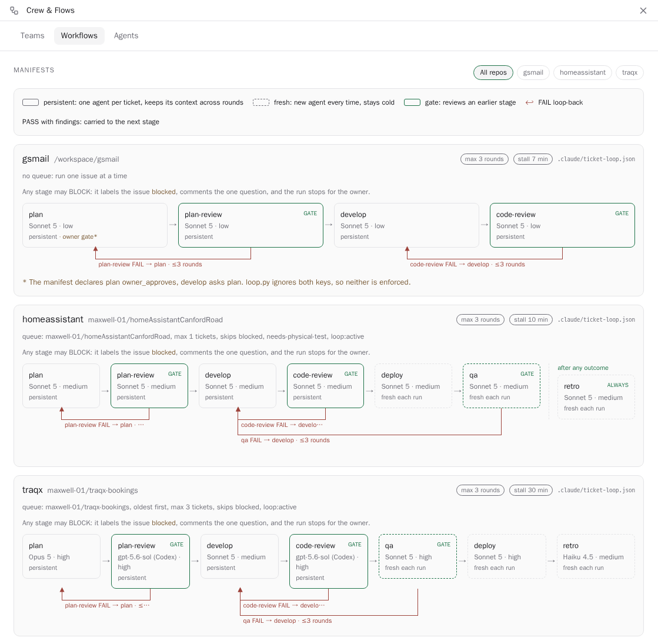Filter manifests by gsmail repo
The height and width of the screenshot is (644, 658).
tap(533, 72)
